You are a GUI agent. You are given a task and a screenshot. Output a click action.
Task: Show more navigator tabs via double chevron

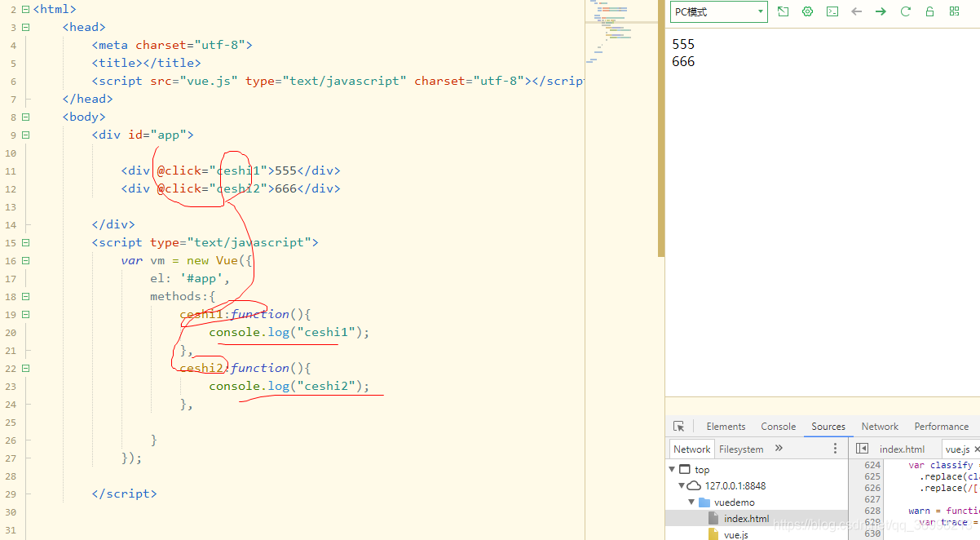click(x=779, y=448)
